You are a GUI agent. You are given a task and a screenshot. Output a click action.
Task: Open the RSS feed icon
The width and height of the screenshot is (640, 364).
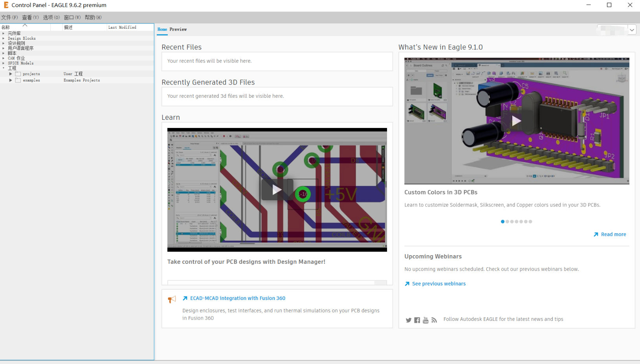[434, 320]
